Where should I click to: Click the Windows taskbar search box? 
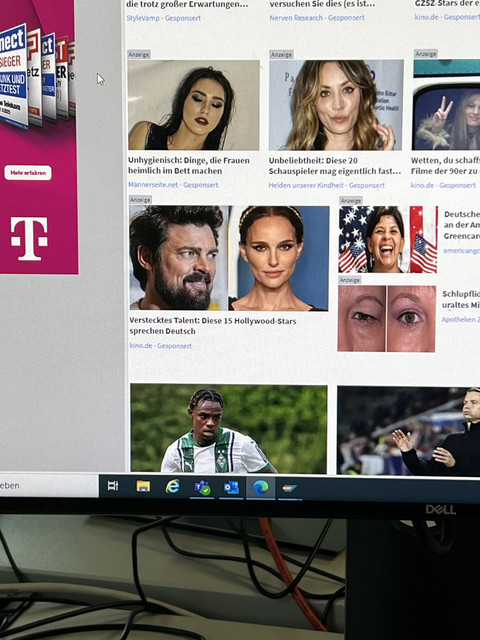49,485
